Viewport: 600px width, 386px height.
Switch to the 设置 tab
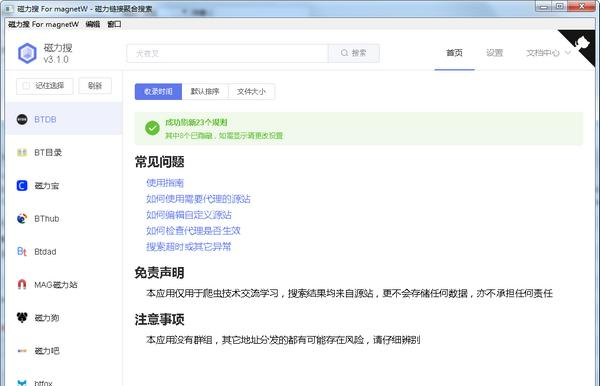pyautogui.click(x=494, y=53)
